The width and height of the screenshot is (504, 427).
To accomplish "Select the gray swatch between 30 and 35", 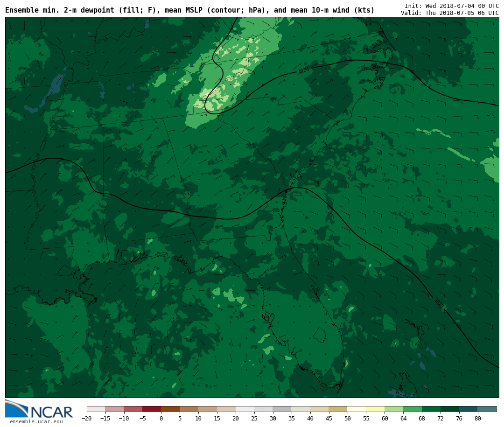I will click(x=282, y=409).
